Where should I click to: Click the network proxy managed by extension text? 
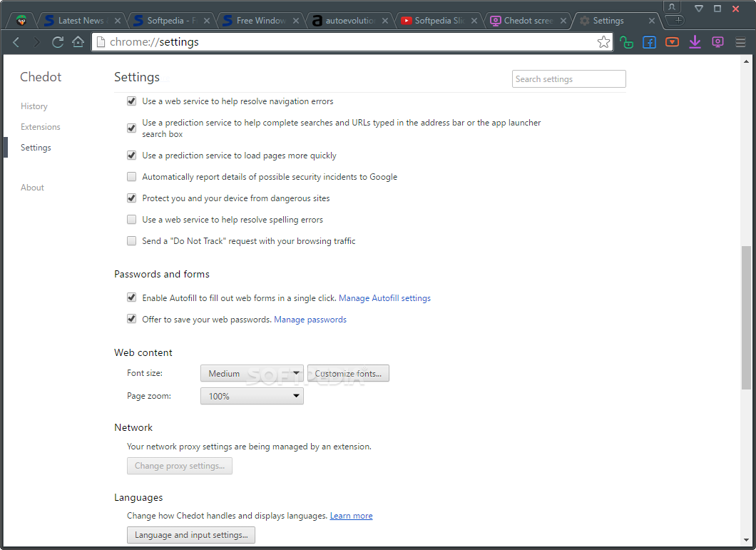click(250, 447)
